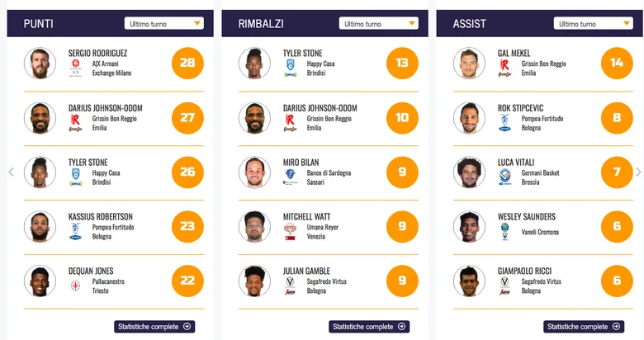Click left carousel arrow
This screenshot has width=644, height=340.
click(x=11, y=172)
